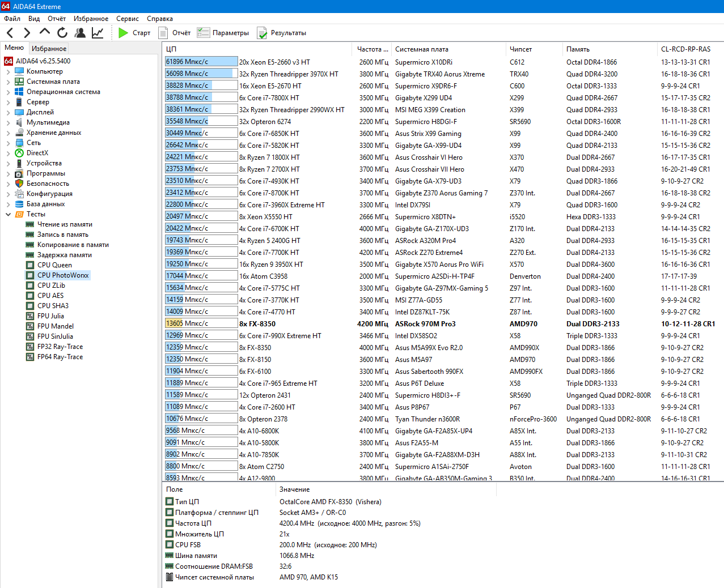Open the Отчёт menu in menu bar
724x588 pixels.
[x=57, y=19]
